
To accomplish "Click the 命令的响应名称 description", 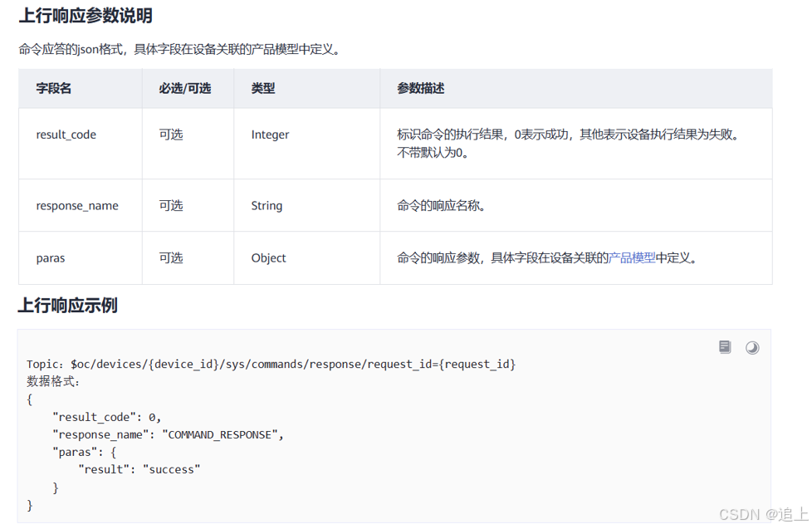I will click(441, 206).
